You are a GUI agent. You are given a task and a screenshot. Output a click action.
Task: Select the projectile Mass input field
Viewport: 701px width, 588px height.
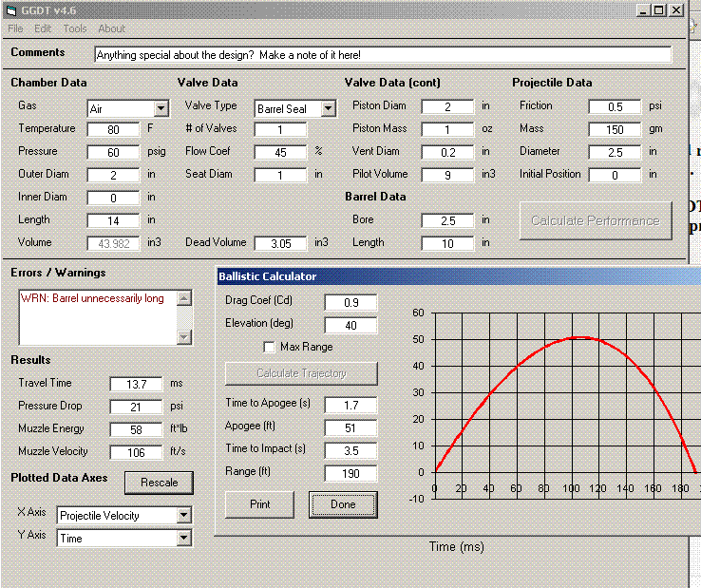(615, 129)
